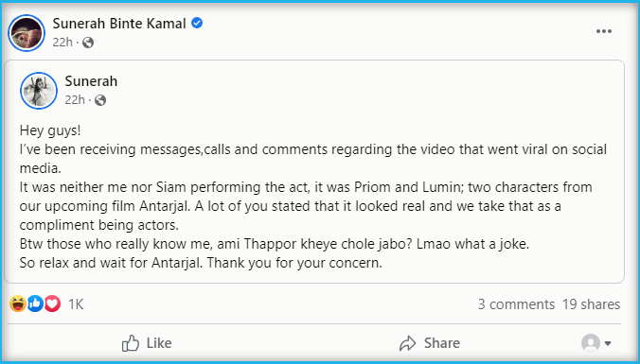Open the comment-as profile selector dropdown
Viewport: 640px width, 364px height.
tap(596, 343)
